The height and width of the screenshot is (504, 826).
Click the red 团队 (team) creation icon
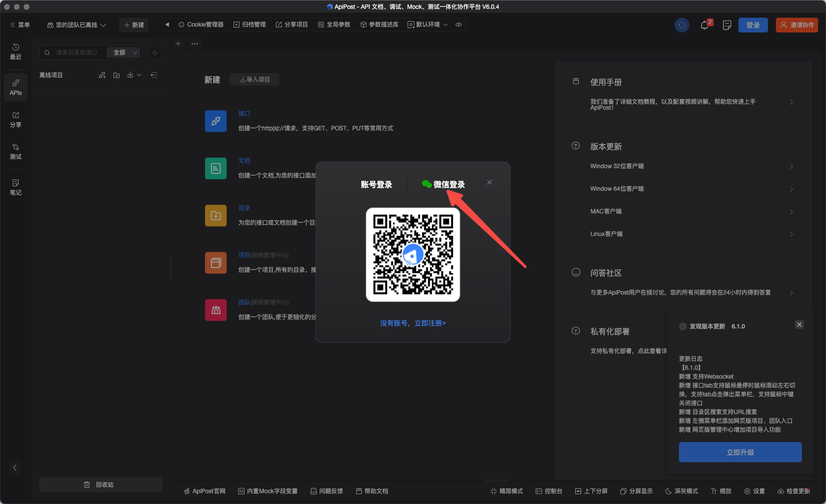216,310
